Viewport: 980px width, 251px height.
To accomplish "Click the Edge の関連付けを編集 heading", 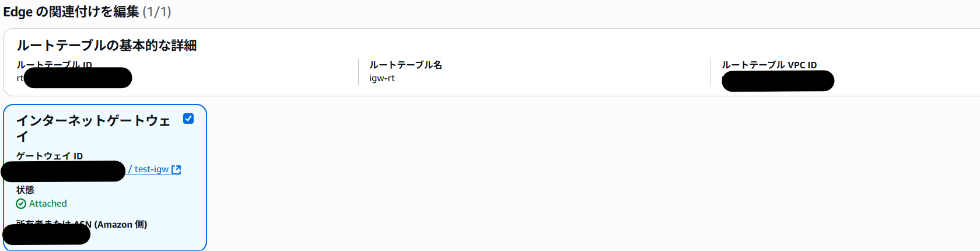I will (71, 12).
